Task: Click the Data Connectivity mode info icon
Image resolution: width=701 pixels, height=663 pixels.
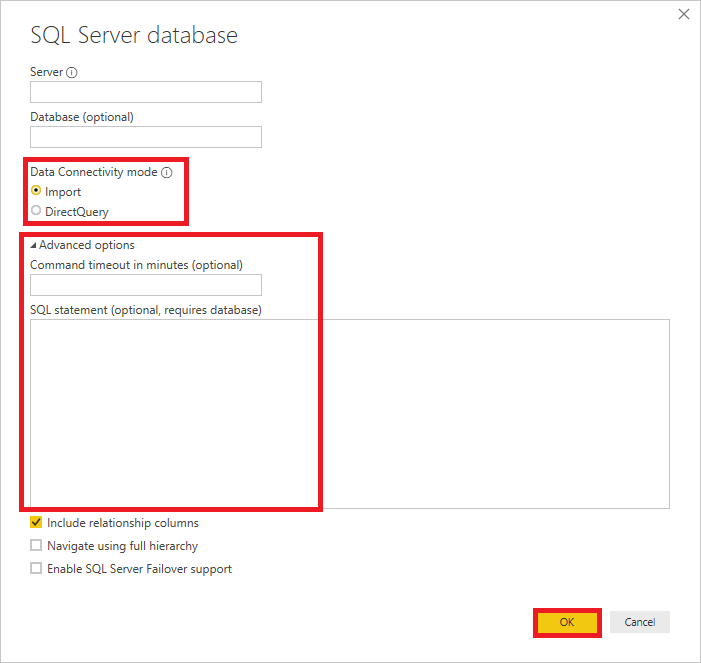Action: click(167, 173)
